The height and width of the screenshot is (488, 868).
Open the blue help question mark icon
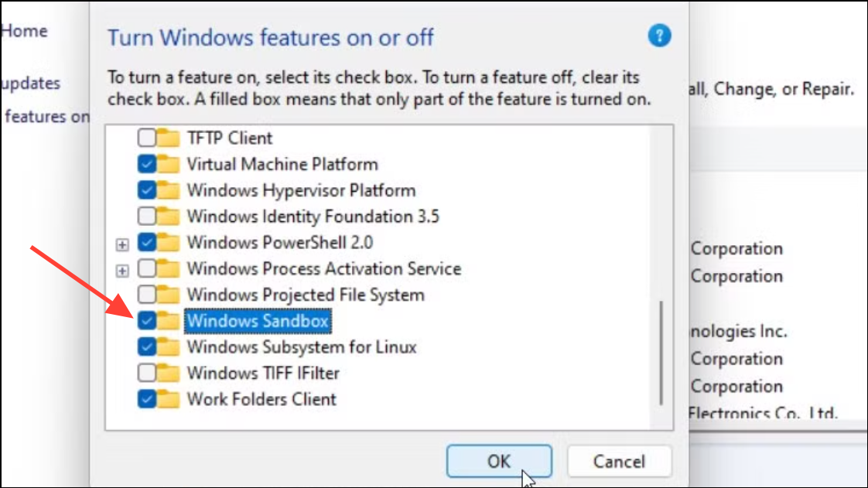click(x=659, y=36)
